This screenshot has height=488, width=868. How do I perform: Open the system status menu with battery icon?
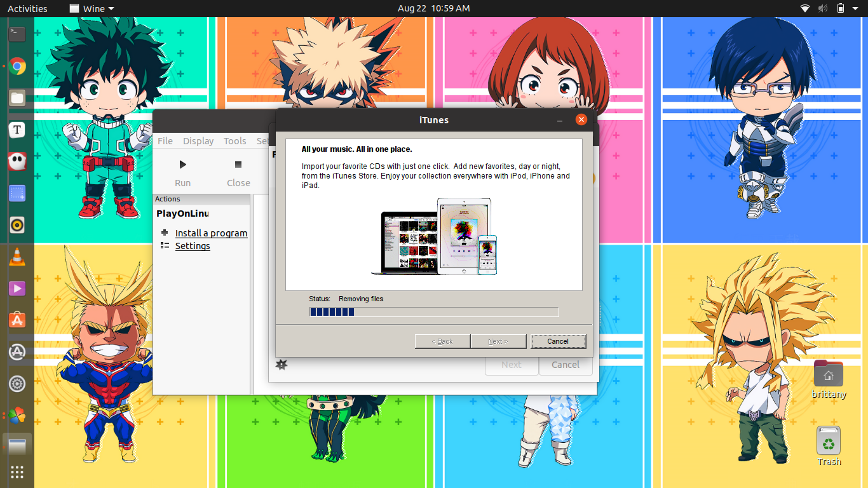840,9
